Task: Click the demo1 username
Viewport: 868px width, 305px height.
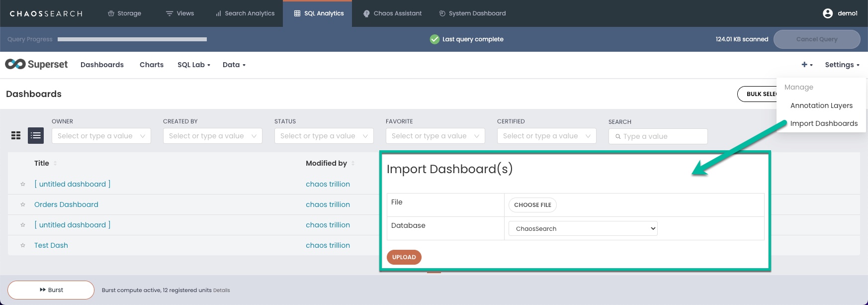Action: pos(848,13)
